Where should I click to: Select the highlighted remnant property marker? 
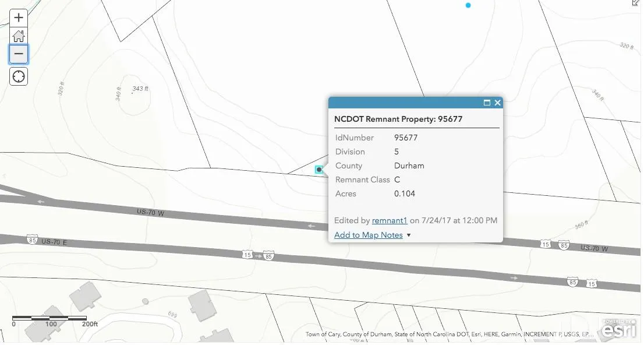319,170
